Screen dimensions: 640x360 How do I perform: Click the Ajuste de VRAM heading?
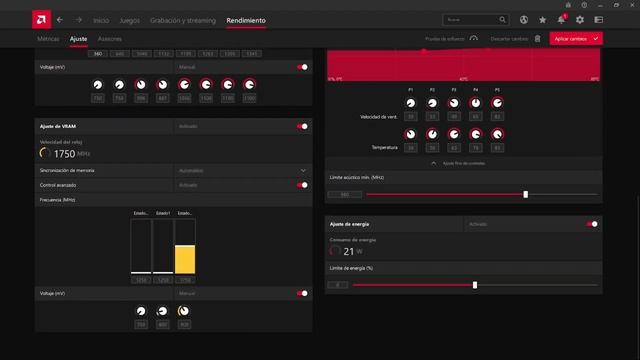(x=58, y=127)
